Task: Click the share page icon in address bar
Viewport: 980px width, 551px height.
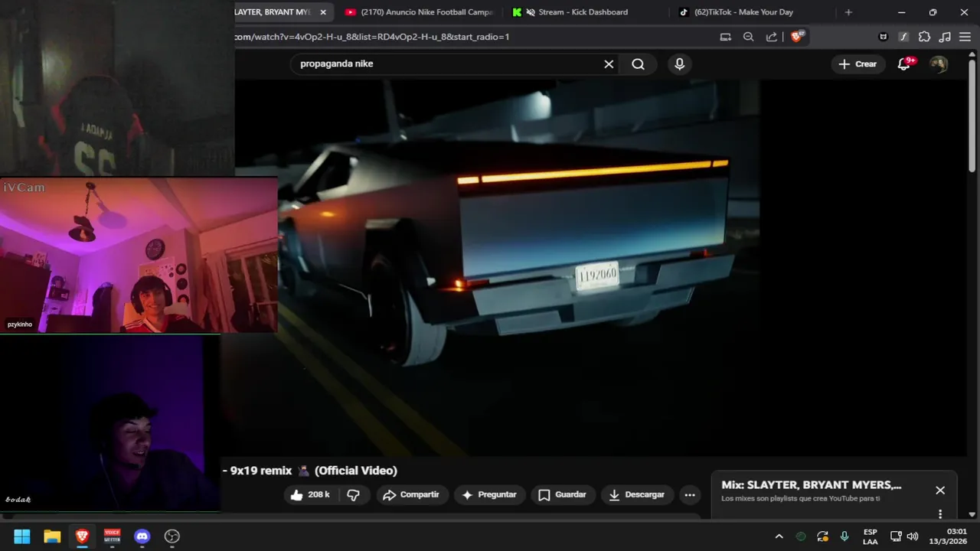Action: coord(772,37)
